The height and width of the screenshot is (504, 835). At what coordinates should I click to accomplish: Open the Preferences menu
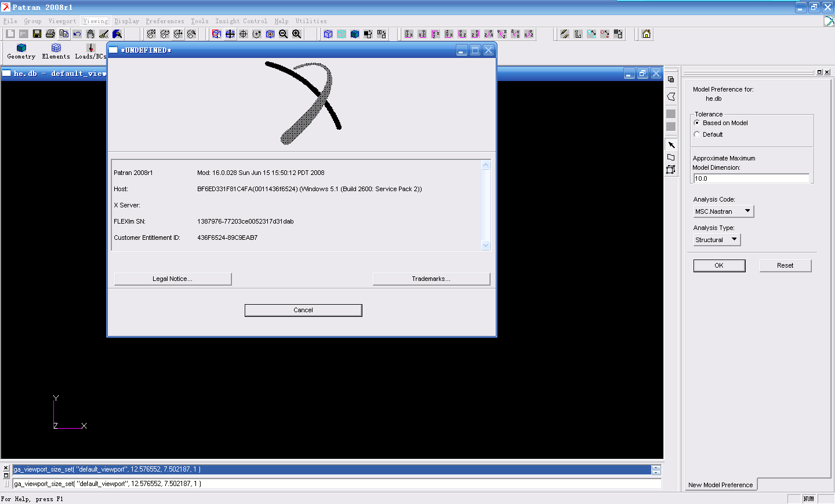tap(165, 21)
